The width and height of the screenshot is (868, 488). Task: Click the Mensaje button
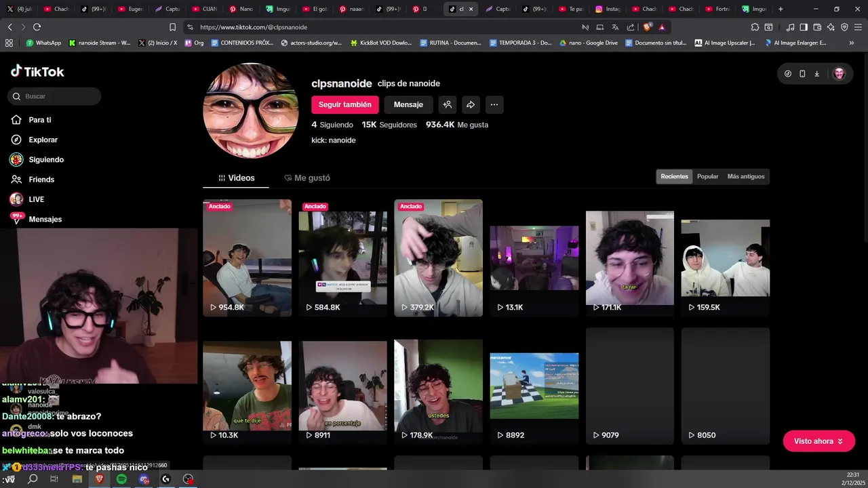pos(408,104)
